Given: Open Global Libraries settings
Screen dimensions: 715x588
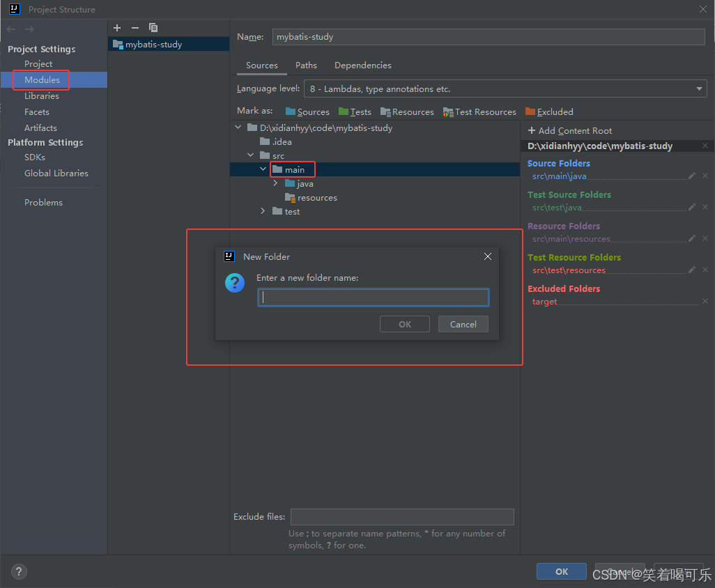Looking at the screenshot, I should (56, 173).
